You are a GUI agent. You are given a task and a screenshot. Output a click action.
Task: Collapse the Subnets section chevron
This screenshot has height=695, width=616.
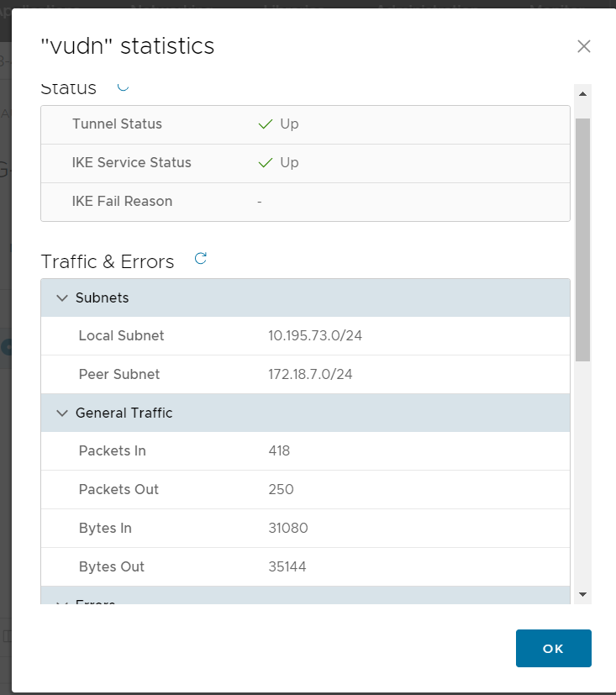coord(62,298)
